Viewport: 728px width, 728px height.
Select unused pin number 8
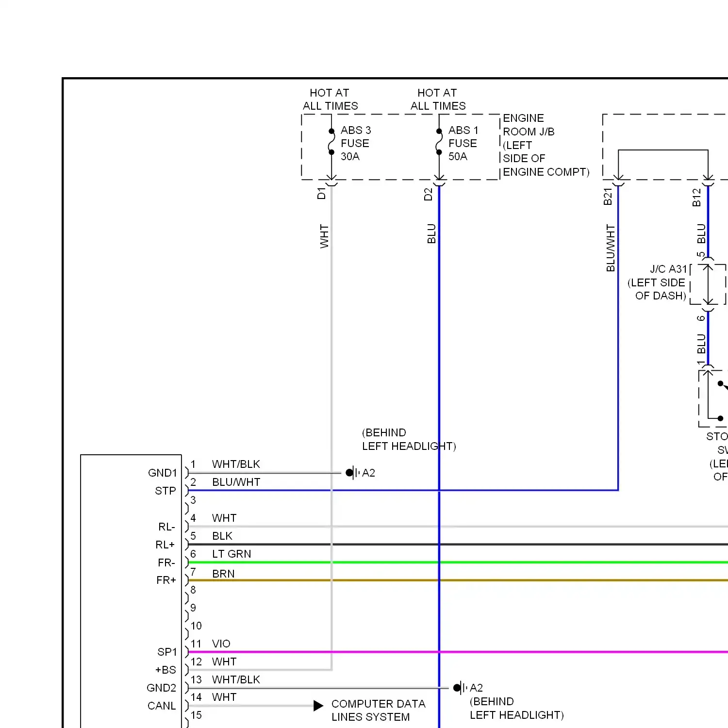point(193,590)
